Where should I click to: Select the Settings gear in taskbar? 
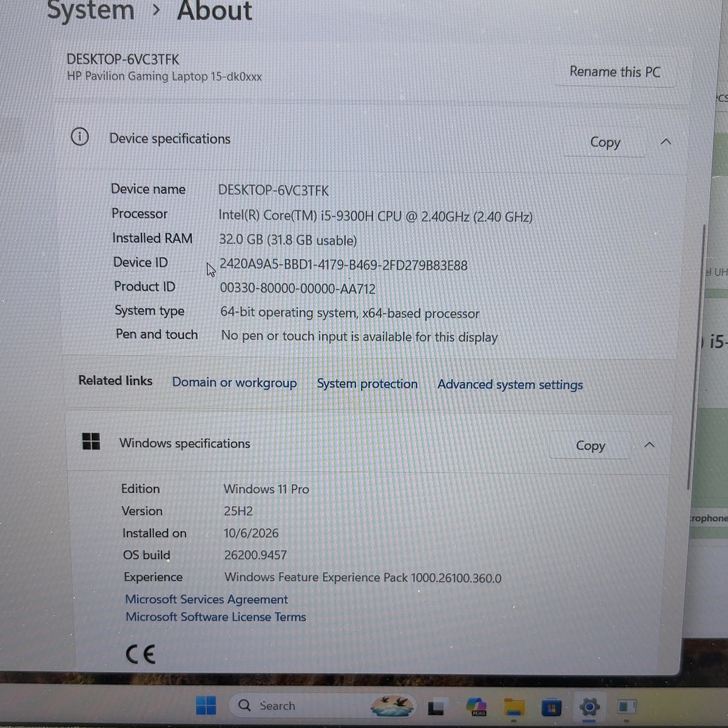coord(589,707)
